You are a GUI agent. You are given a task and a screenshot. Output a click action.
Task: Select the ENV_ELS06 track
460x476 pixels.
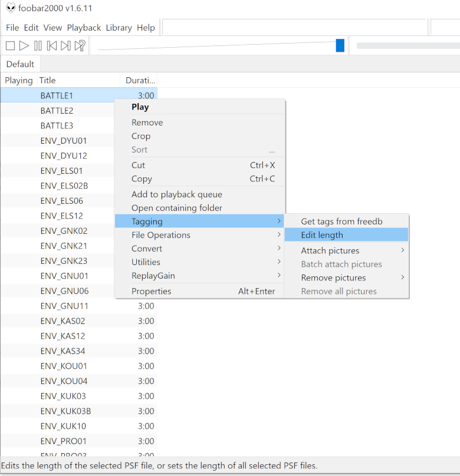(x=58, y=201)
